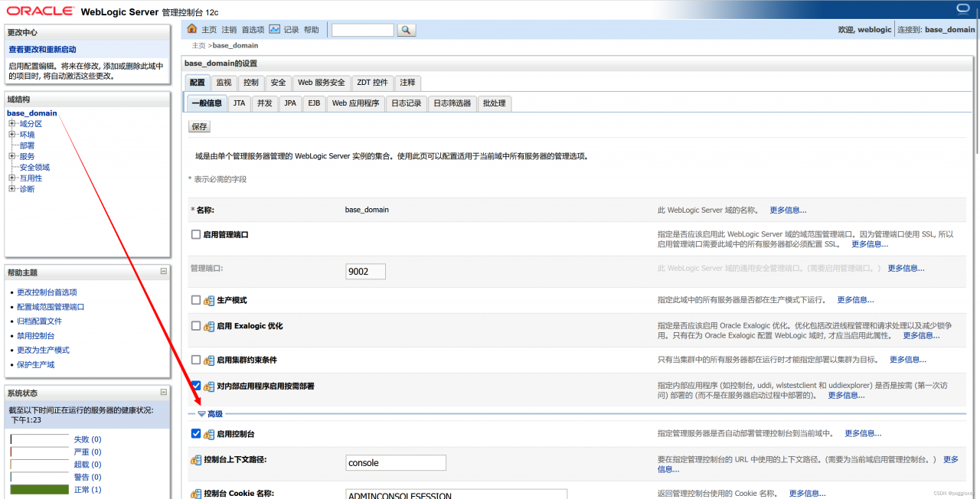
Task: Click the 控制台上下文路径 console input field
Action: (x=396, y=463)
